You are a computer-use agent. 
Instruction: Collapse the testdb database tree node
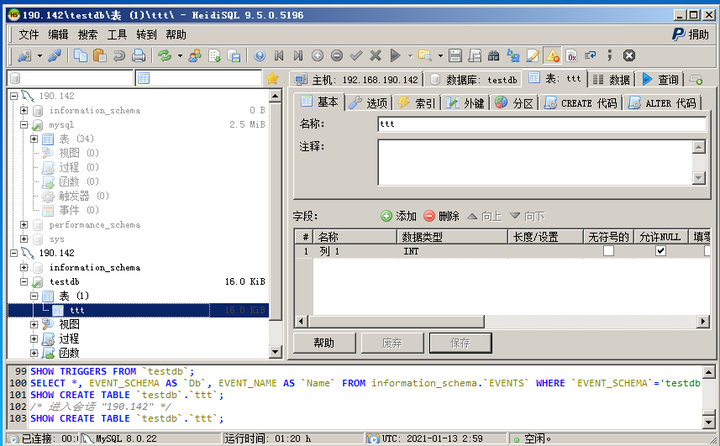coord(24,282)
